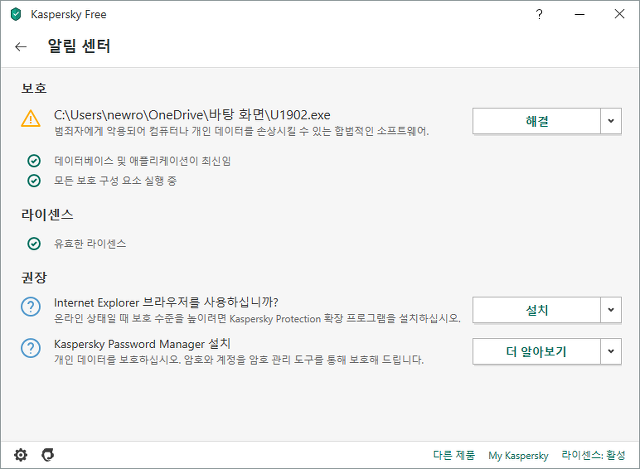This screenshot has width=640, height=469.
Task: Open settings via the gear icon
Action: pos(20,455)
